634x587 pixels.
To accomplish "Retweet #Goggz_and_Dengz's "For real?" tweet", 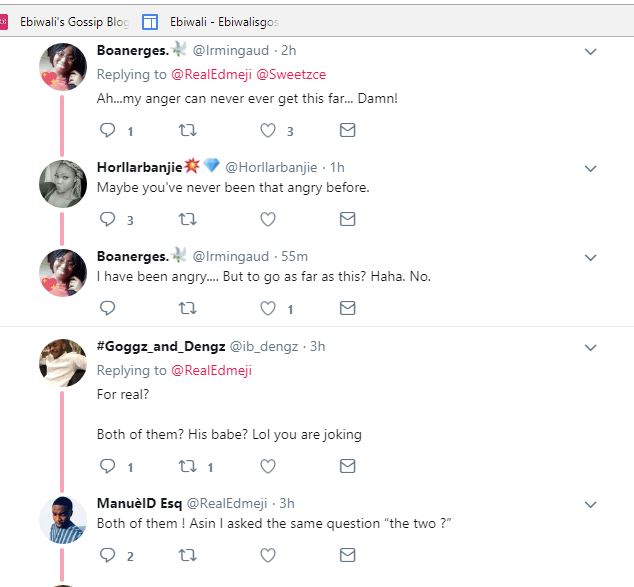I will click(x=187, y=466).
